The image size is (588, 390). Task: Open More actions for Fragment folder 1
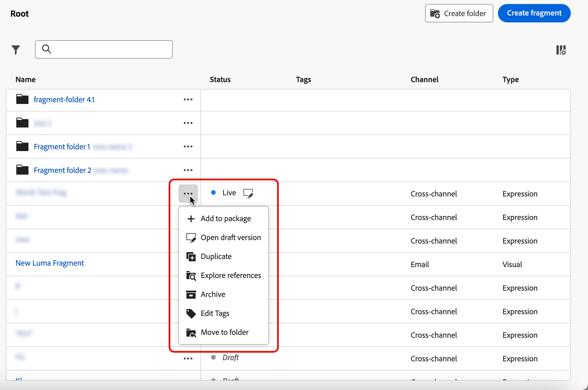(188, 146)
